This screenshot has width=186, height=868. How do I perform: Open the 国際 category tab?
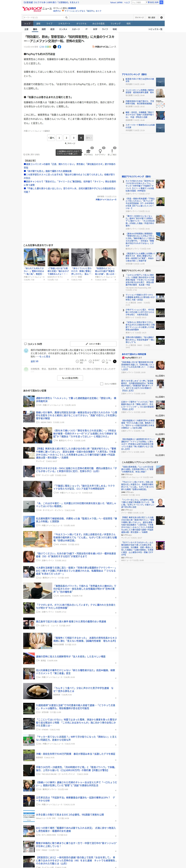[44, 29]
